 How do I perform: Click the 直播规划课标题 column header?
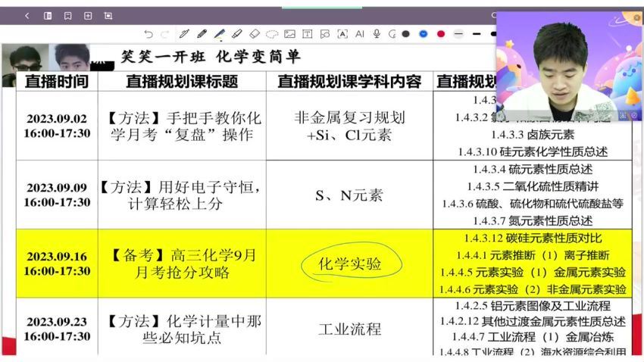[182, 81]
